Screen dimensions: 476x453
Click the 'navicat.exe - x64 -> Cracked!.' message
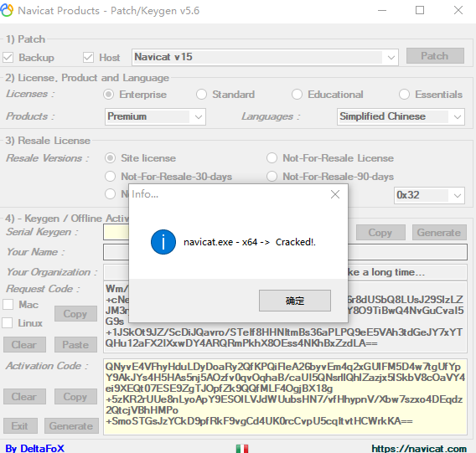click(x=250, y=242)
